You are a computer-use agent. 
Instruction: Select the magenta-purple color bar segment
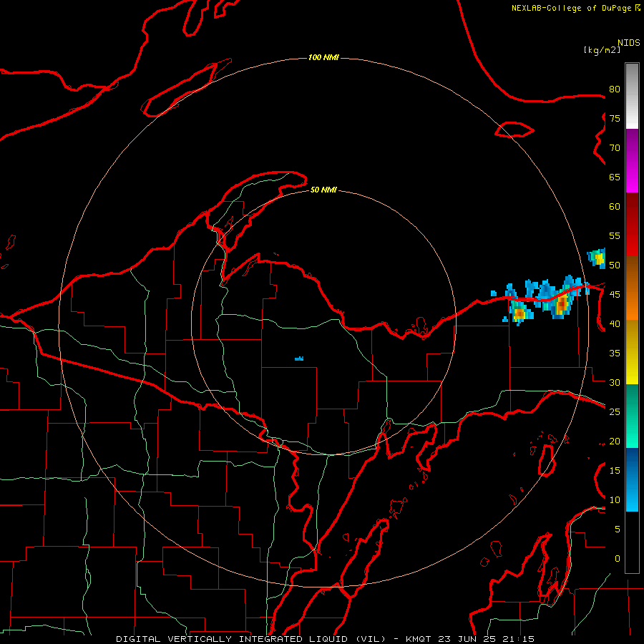point(632,161)
